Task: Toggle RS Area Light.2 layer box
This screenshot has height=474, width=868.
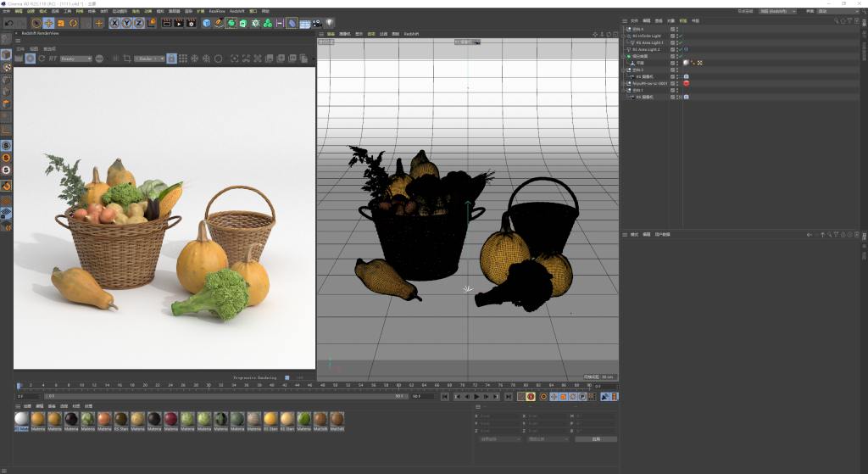Action: tap(672, 49)
